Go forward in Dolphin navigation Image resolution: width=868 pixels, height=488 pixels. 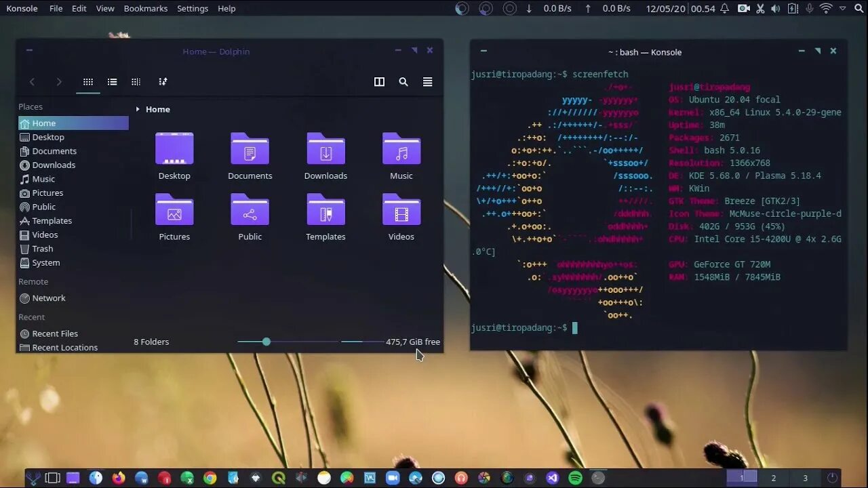(x=59, y=82)
